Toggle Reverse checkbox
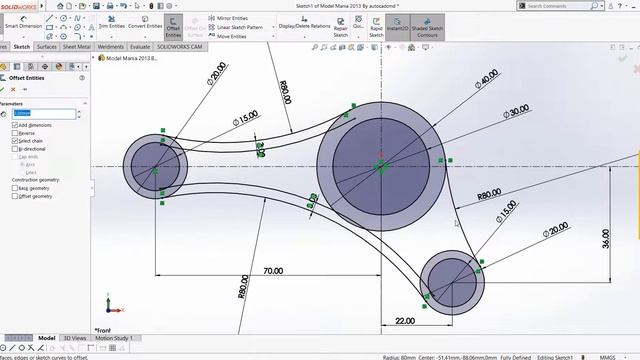Screen dimensions: 640x360 tap(15, 133)
